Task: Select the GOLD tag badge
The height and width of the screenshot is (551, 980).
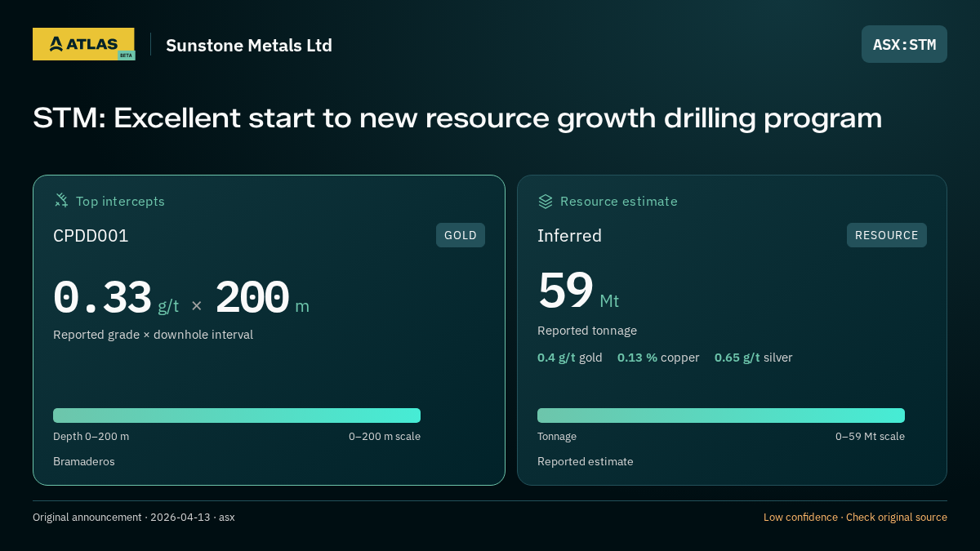Action: (x=461, y=235)
